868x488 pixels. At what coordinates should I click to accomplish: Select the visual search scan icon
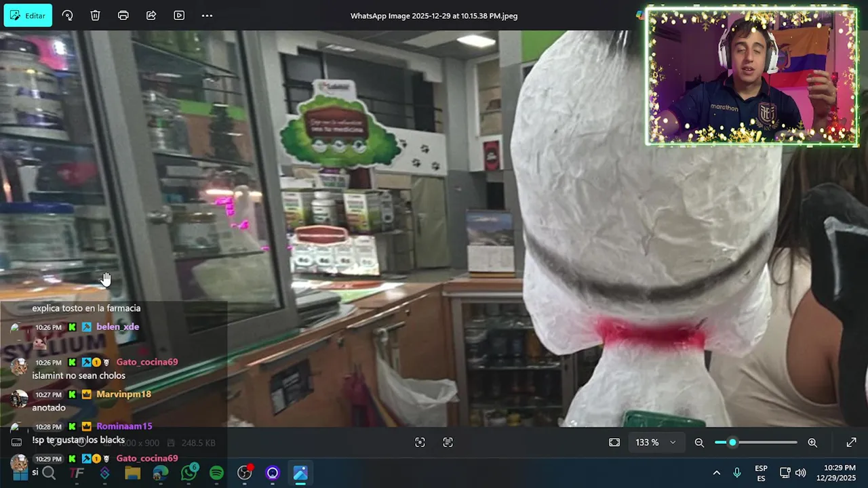coord(420,443)
